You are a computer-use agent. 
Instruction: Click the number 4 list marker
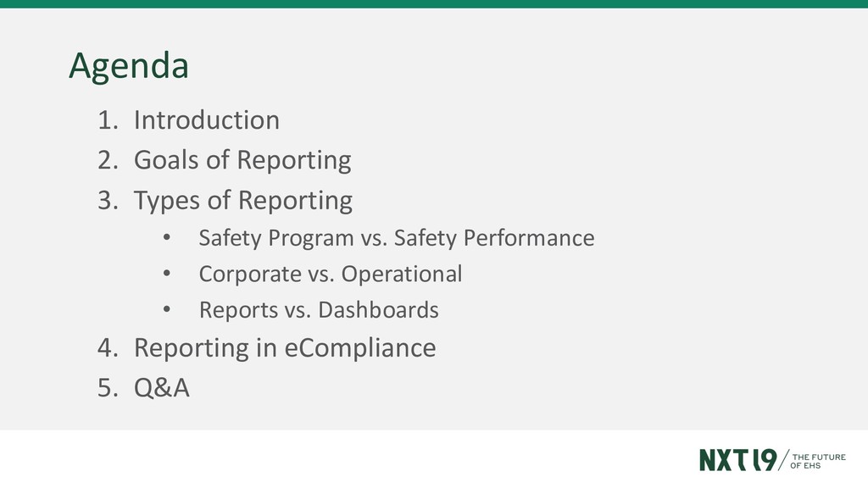108,348
